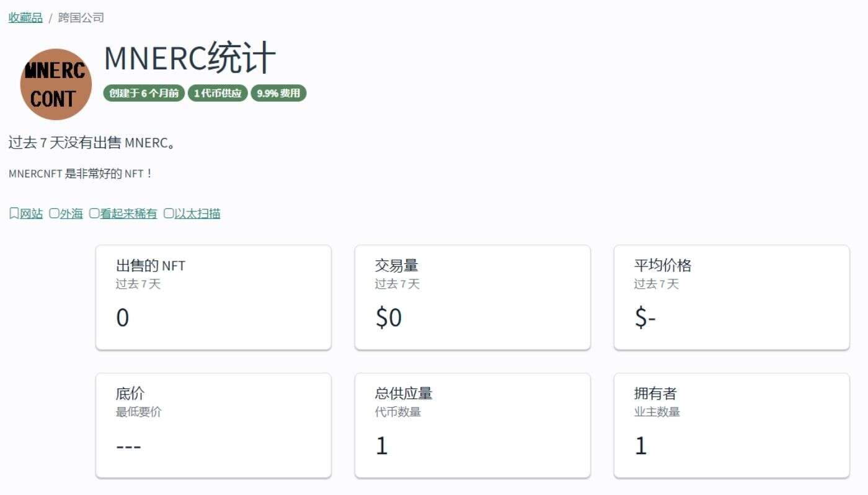The width and height of the screenshot is (868, 495).
Task: Click the external-link icon beside 以太扫描
Action: coord(167,213)
